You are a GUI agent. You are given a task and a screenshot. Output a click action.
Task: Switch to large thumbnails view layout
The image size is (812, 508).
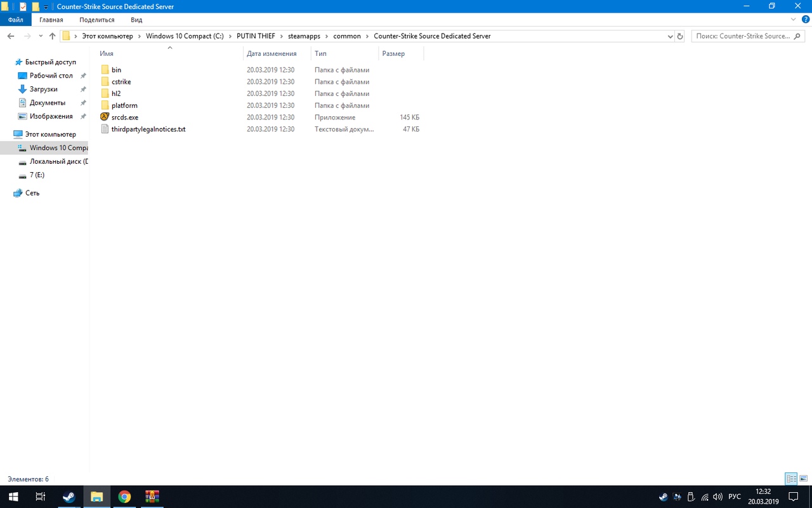803,479
